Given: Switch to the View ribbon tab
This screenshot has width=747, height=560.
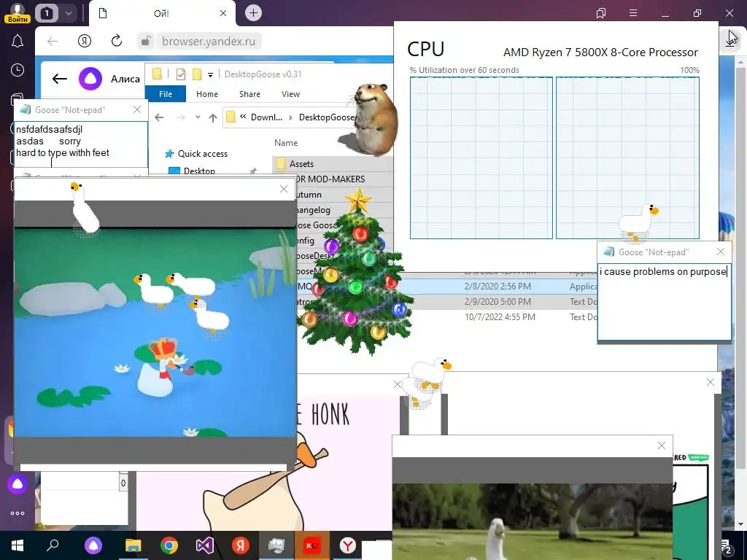Looking at the screenshot, I should coord(290,94).
